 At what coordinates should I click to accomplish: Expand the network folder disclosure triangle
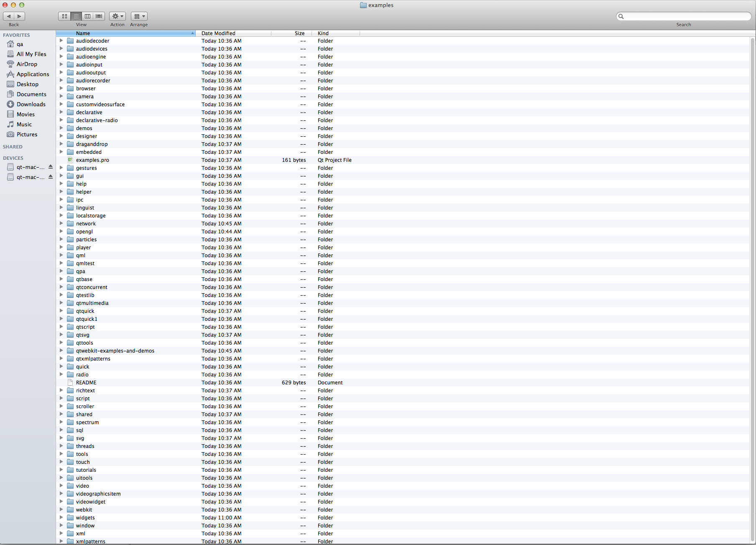pos(61,223)
